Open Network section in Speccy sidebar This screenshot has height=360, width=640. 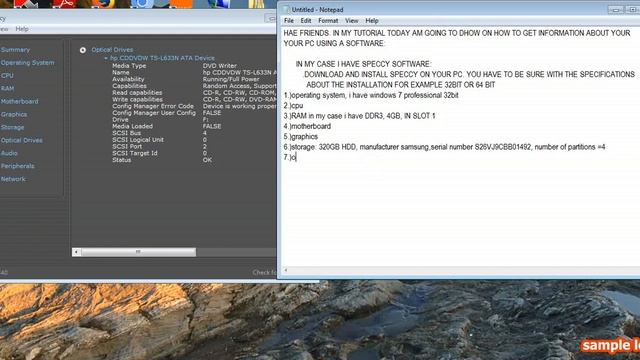tap(13, 179)
